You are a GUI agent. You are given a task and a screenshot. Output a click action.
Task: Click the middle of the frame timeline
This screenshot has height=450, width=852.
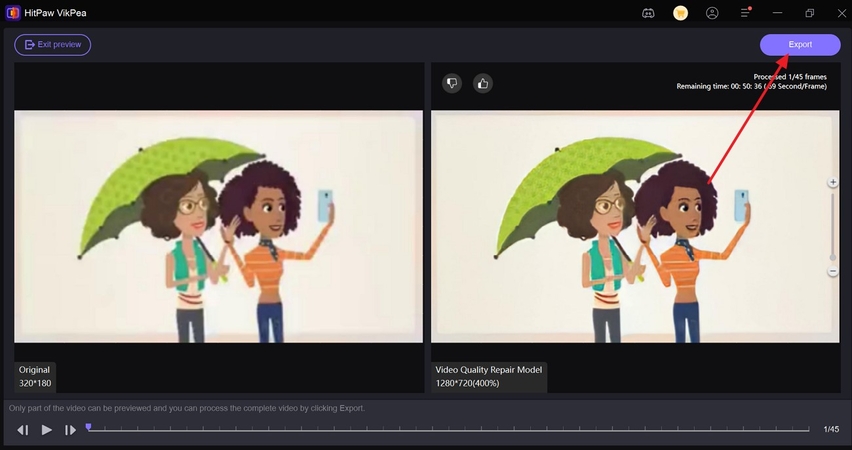pyautogui.click(x=448, y=429)
